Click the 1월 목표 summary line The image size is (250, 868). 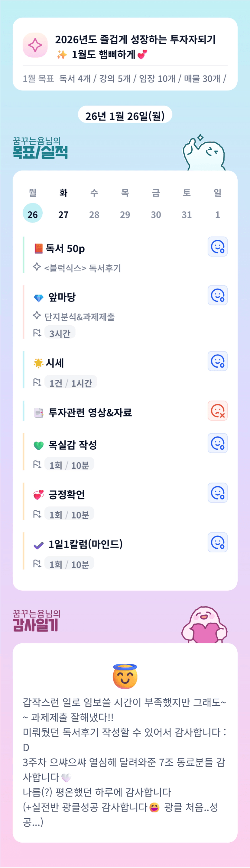coord(124,78)
